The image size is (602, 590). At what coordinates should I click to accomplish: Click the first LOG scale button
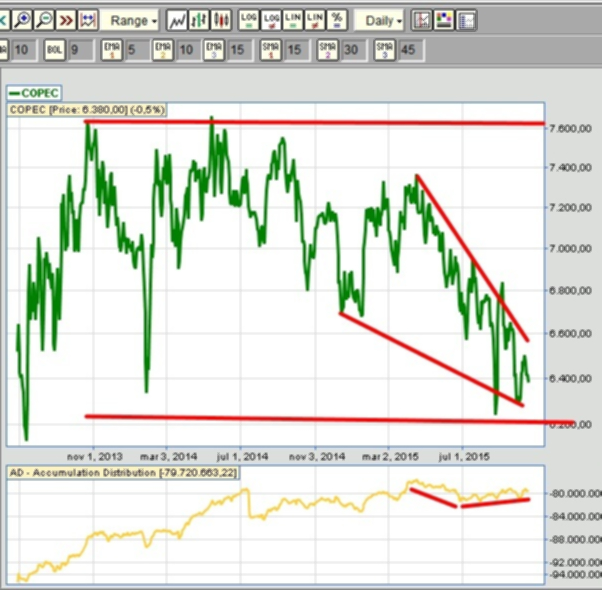(249, 20)
